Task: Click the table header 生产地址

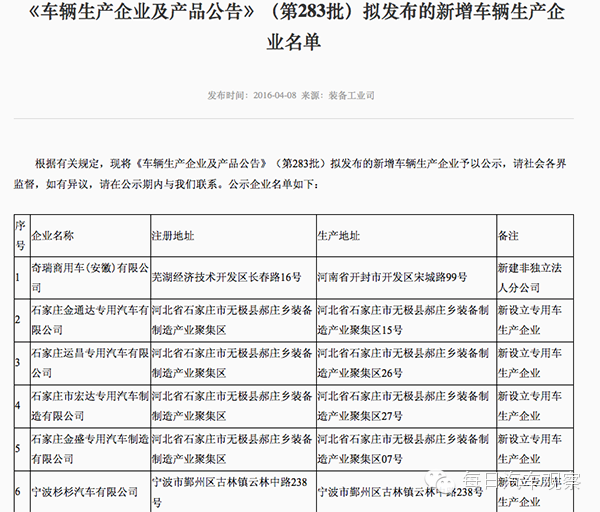Action: pos(339,236)
